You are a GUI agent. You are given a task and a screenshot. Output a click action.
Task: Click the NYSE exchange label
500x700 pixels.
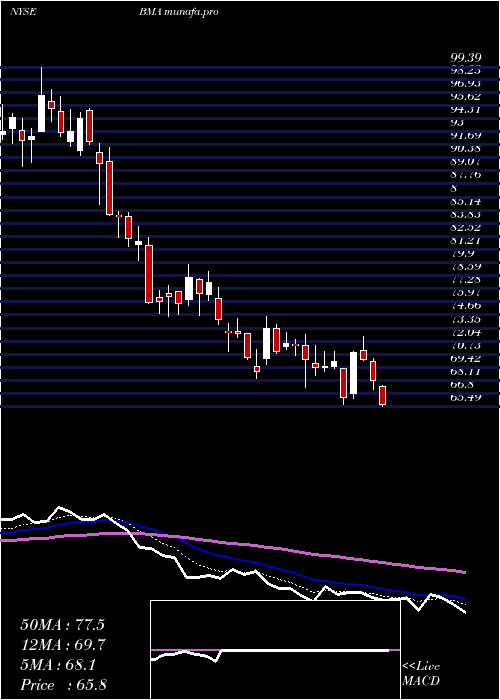[x=23, y=12]
